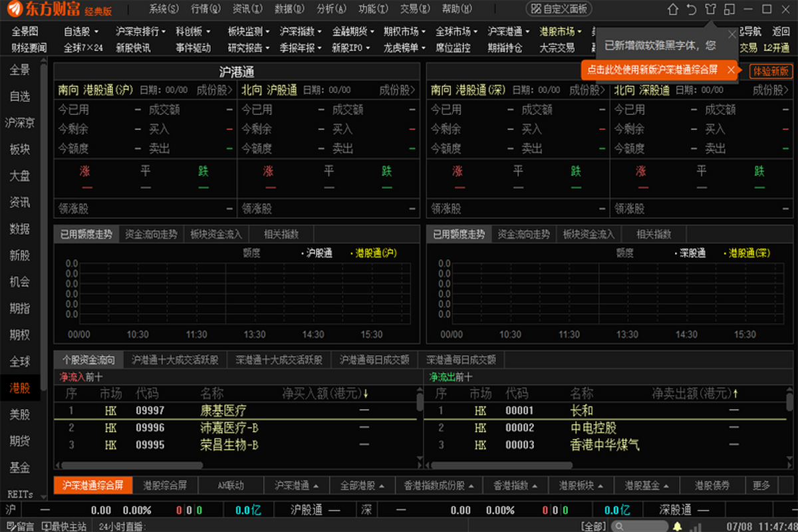Select the 沪港通十大成交活跃股 tab
This screenshot has height=532, width=798.
pos(175,360)
